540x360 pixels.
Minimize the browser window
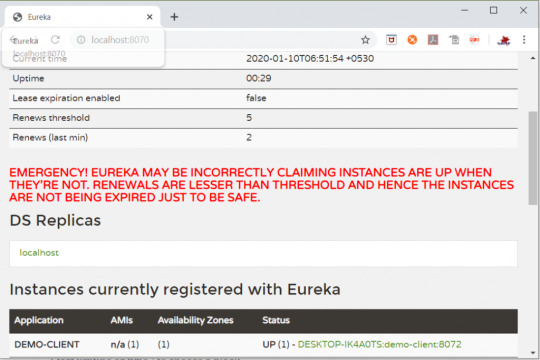click(465, 10)
